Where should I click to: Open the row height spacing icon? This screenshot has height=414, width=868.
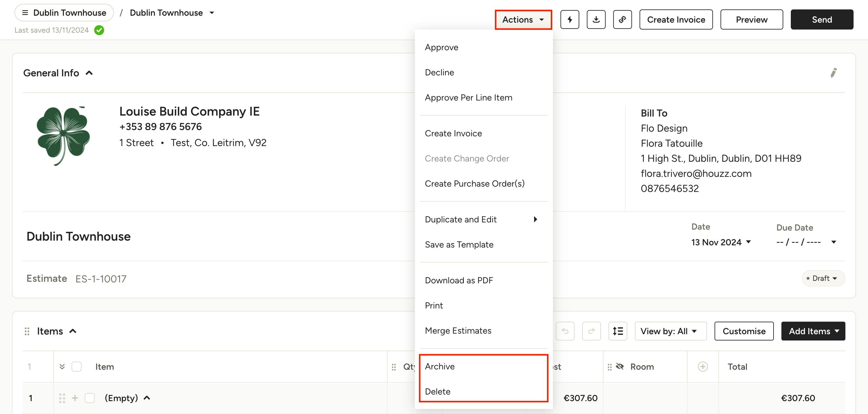pos(618,331)
